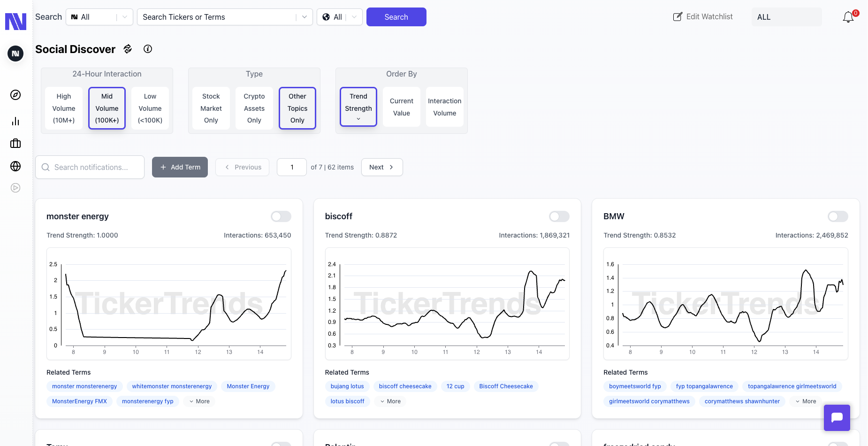The width and height of the screenshot is (868, 446).
Task: Click the Search button
Action: pyautogui.click(x=396, y=16)
